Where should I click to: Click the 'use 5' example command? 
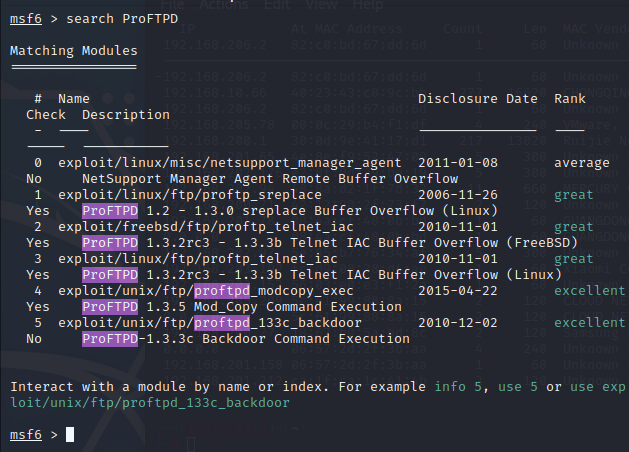pos(517,387)
